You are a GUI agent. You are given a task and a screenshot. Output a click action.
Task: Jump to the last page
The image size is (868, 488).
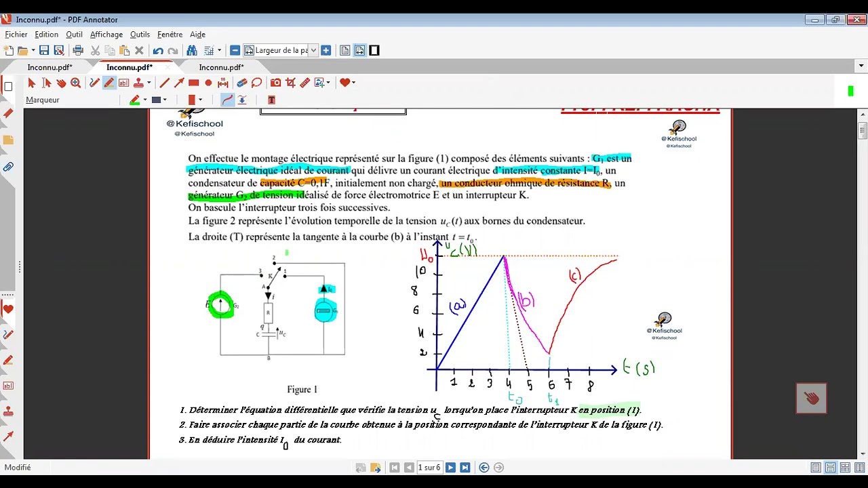[465, 468]
